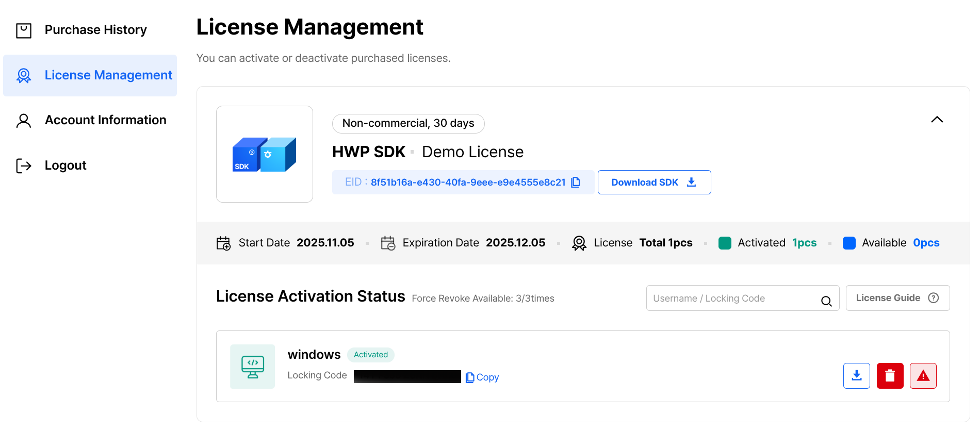Go to Account Information page
This screenshot has height=431, width=980.
(105, 120)
